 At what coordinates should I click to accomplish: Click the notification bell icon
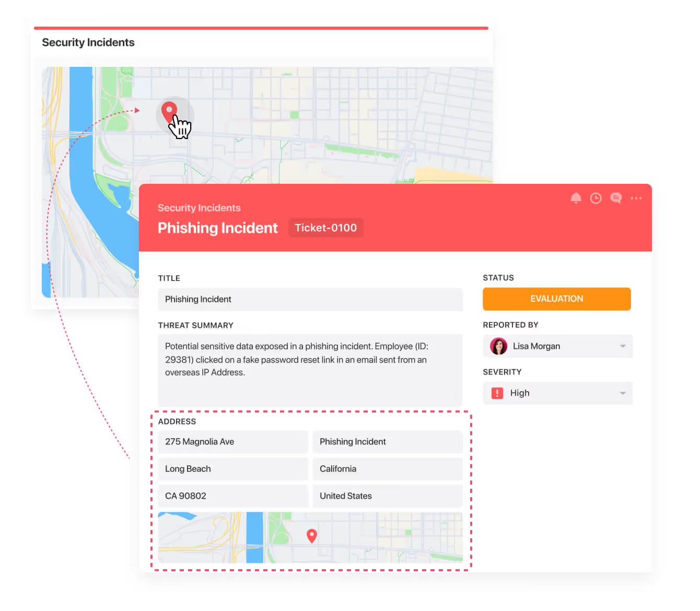[576, 198]
